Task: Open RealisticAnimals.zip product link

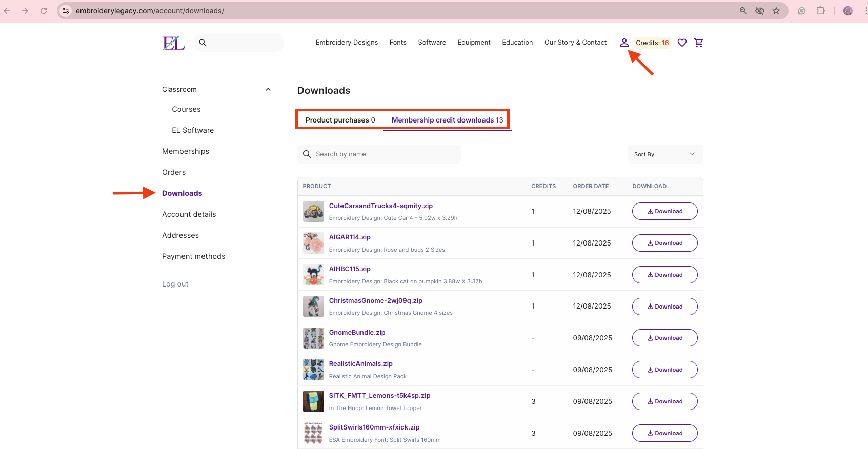Action: [361, 363]
